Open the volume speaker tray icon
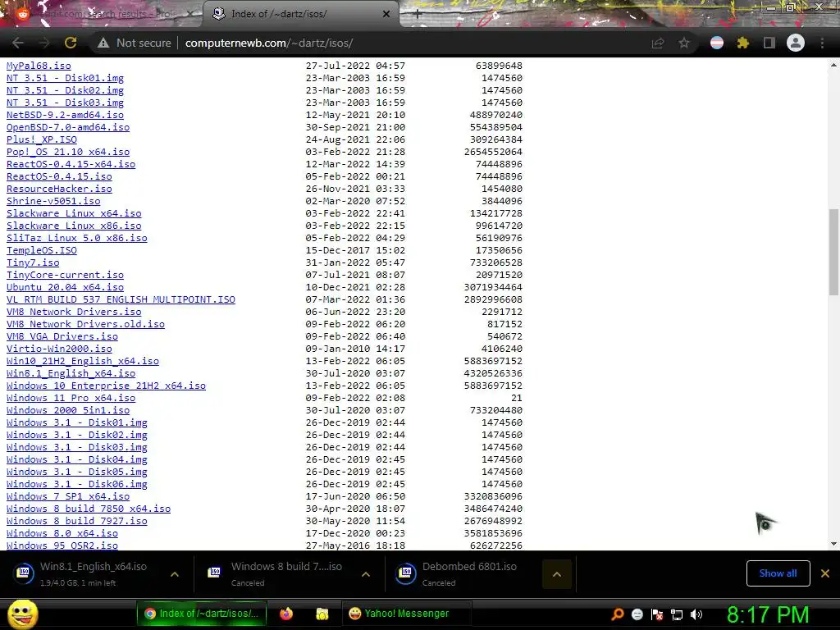Screen dimensions: 840x630 (x=696, y=614)
